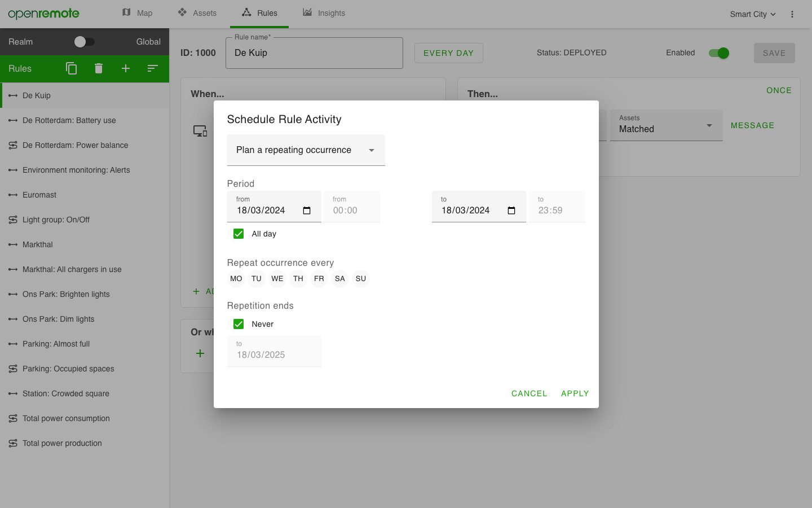This screenshot has width=812, height=508.
Task: Switch to the Insights tab
Action: [x=324, y=13]
